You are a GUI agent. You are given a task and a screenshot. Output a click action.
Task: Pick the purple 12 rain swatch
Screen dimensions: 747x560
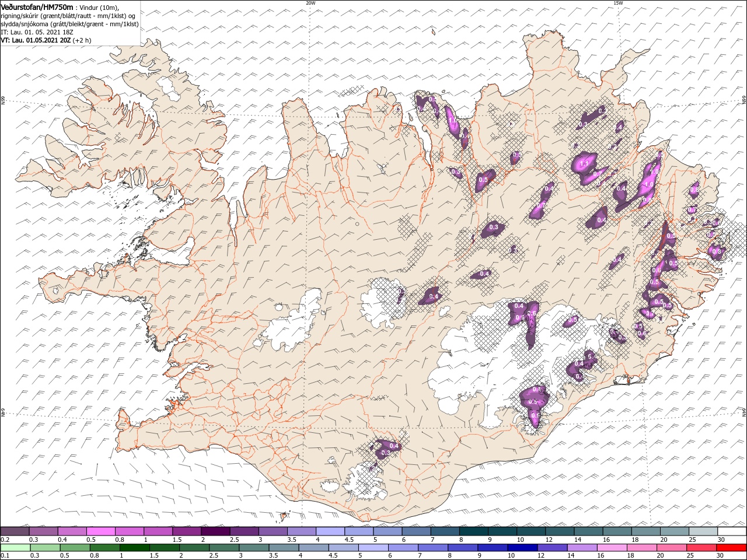tap(553, 548)
